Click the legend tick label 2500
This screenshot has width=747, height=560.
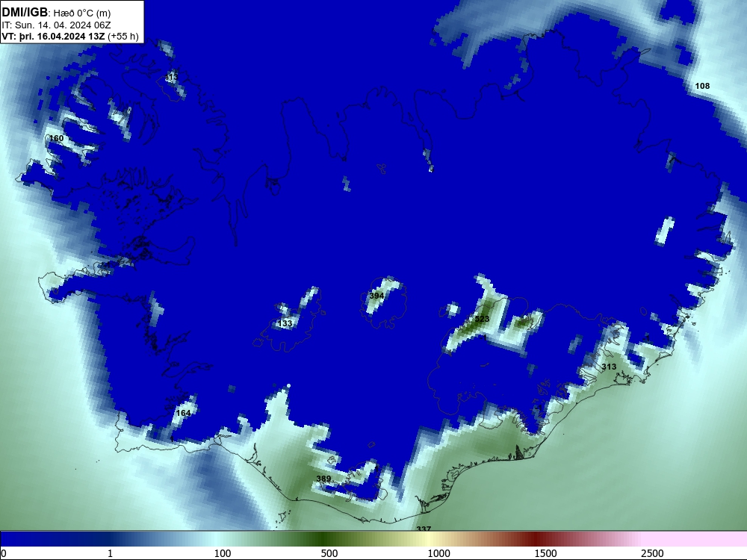[x=652, y=553]
